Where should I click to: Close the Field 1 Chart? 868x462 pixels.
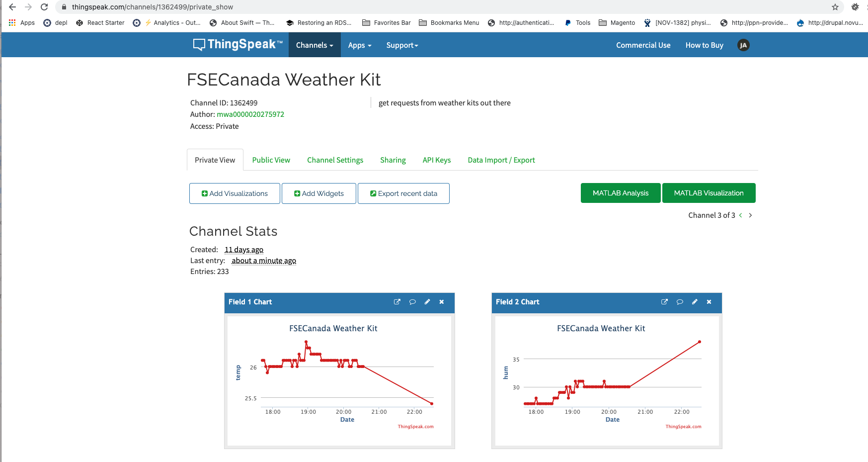442,302
